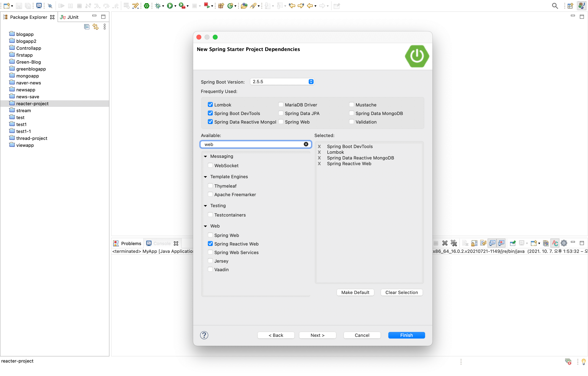The image size is (588, 376).
Task: Collapse the Testing category
Action: pos(205,206)
